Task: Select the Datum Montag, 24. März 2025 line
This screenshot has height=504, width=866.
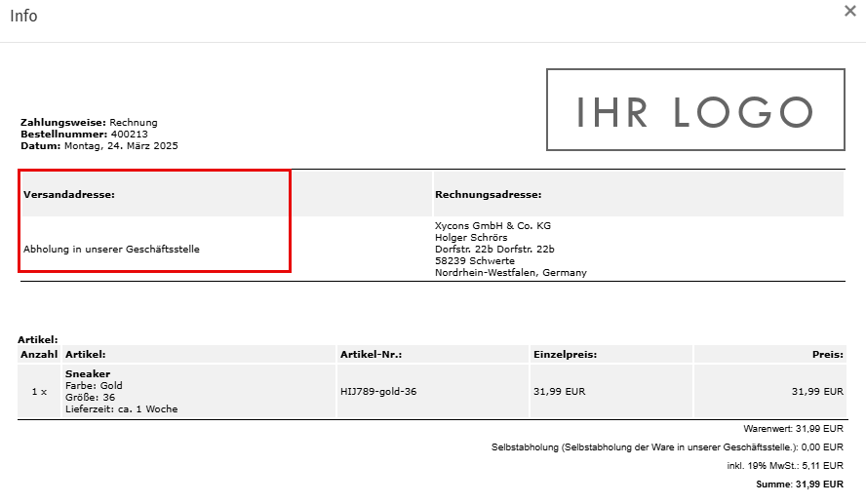Action: (x=98, y=146)
